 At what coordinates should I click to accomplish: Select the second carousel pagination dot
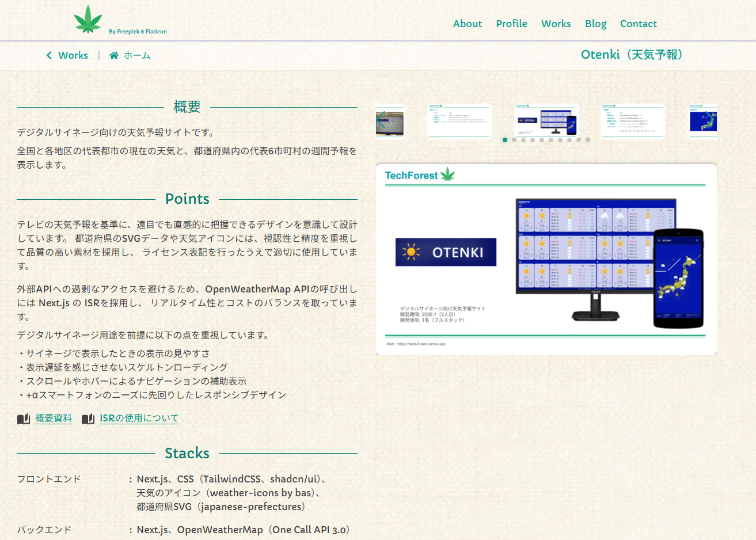coord(514,140)
